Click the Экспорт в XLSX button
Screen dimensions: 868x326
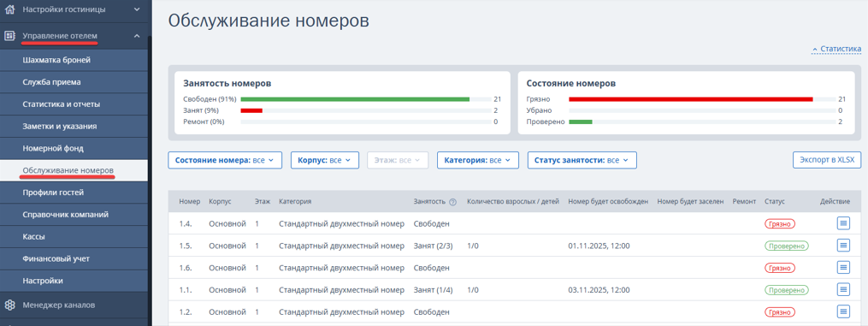coord(827,160)
